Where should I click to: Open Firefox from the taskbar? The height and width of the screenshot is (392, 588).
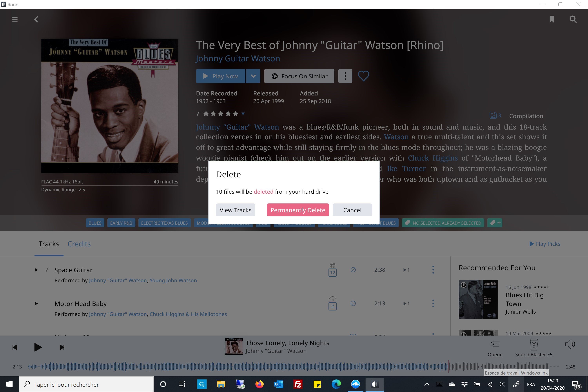(259, 384)
